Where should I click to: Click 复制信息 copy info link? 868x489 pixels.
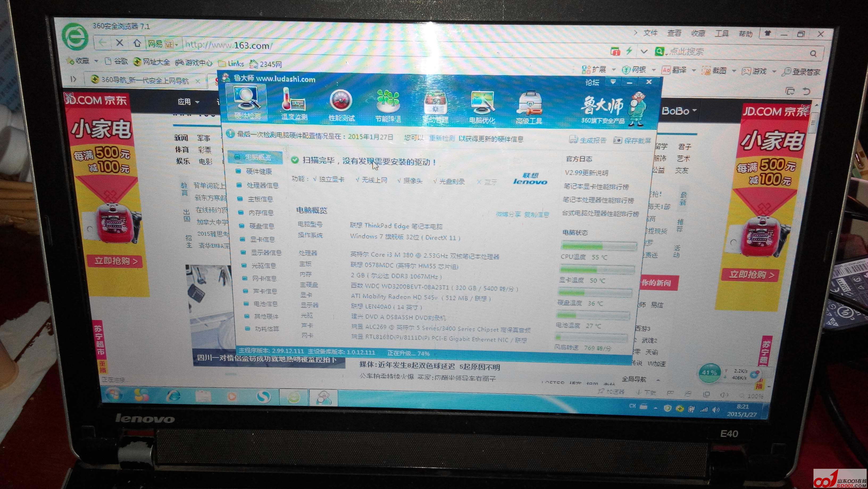(x=537, y=214)
